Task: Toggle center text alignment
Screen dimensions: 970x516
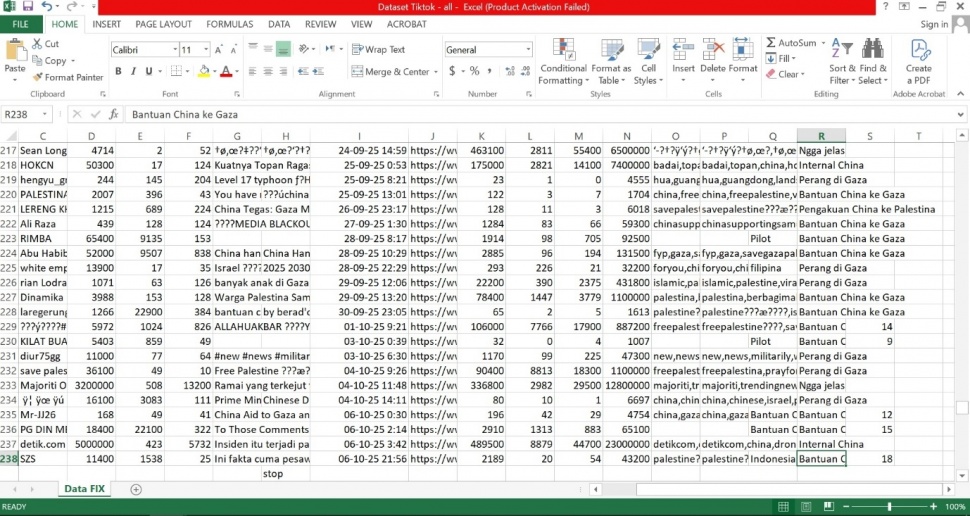Action: [x=268, y=71]
